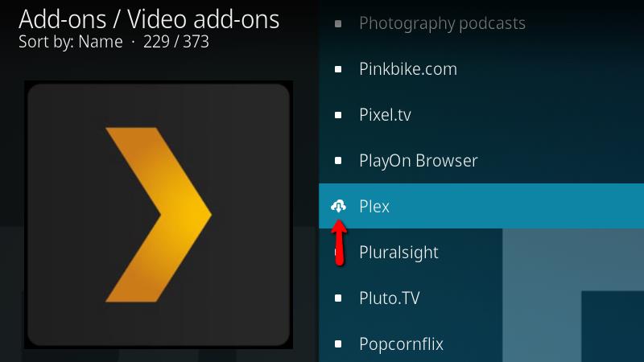Click the bullet icon next to Pixel.tv

tap(338, 115)
